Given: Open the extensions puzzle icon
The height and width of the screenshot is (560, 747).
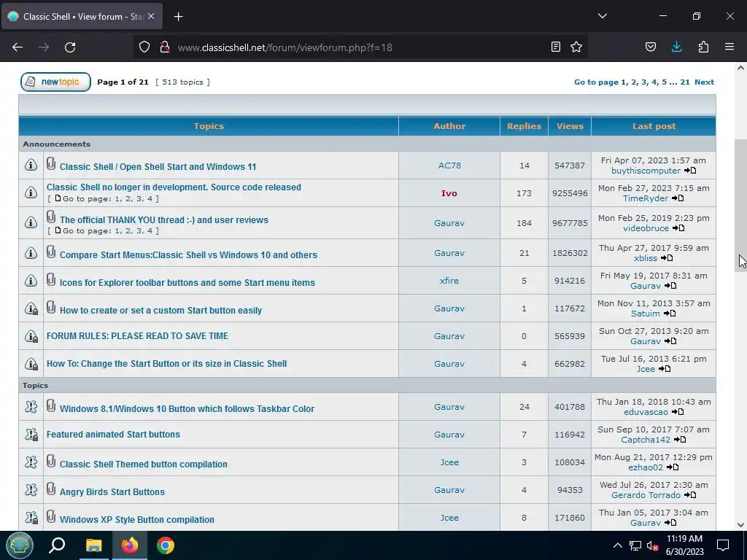Looking at the screenshot, I should coord(703,47).
